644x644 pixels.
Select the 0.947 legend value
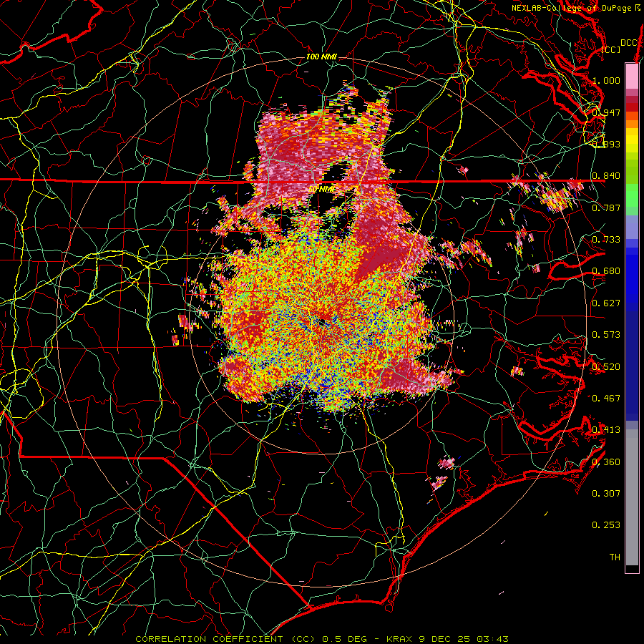click(606, 112)
